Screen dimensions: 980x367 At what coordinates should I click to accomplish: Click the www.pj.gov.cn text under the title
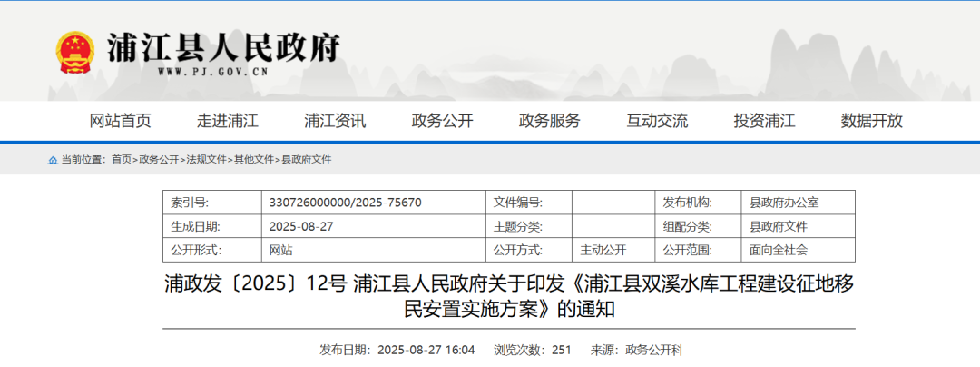pos(211,71)
